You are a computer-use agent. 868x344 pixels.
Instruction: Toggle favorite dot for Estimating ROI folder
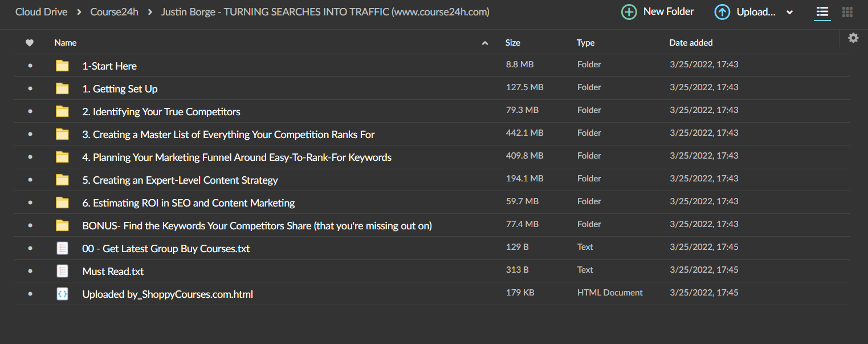click(30, 203)
